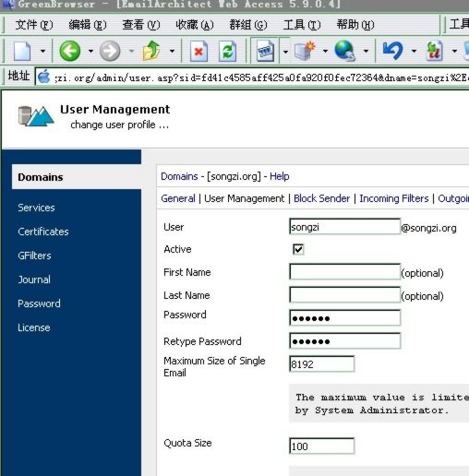Go forward with the grey arrow
The image size is (469, 476).
click(110, 51)
